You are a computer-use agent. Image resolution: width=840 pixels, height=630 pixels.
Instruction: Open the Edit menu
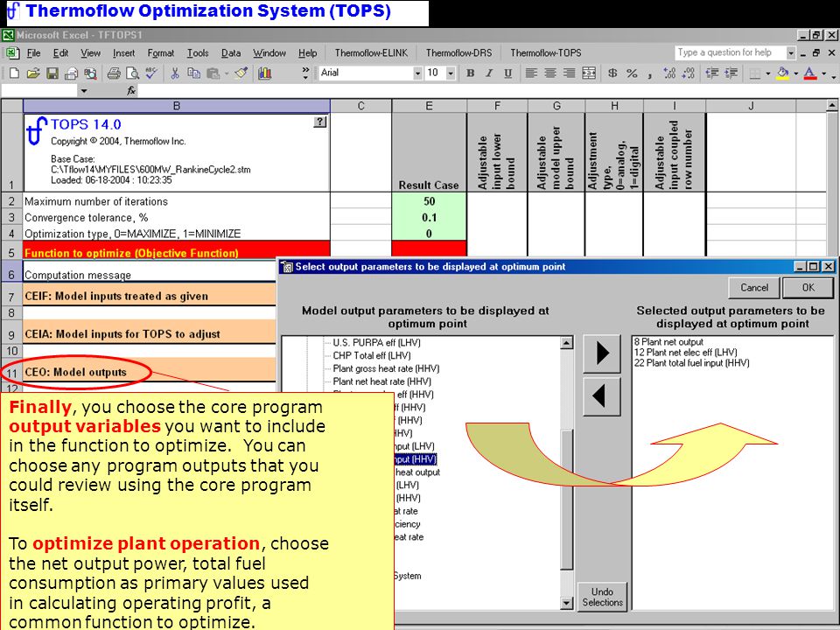[x=60, y=53]
